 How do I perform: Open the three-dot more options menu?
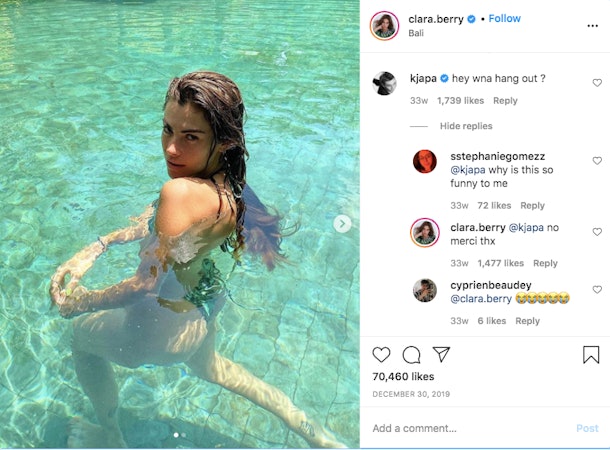592,26
